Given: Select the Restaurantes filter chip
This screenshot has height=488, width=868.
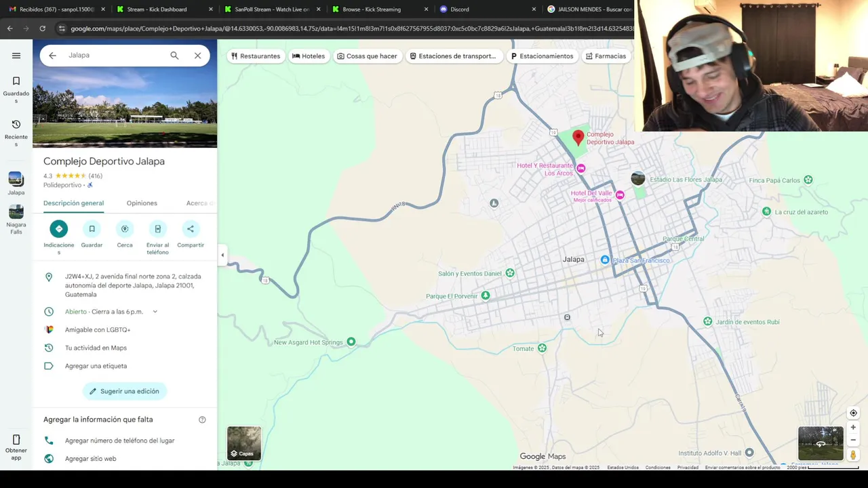Looking at the screenshot, I should [256, 56].
